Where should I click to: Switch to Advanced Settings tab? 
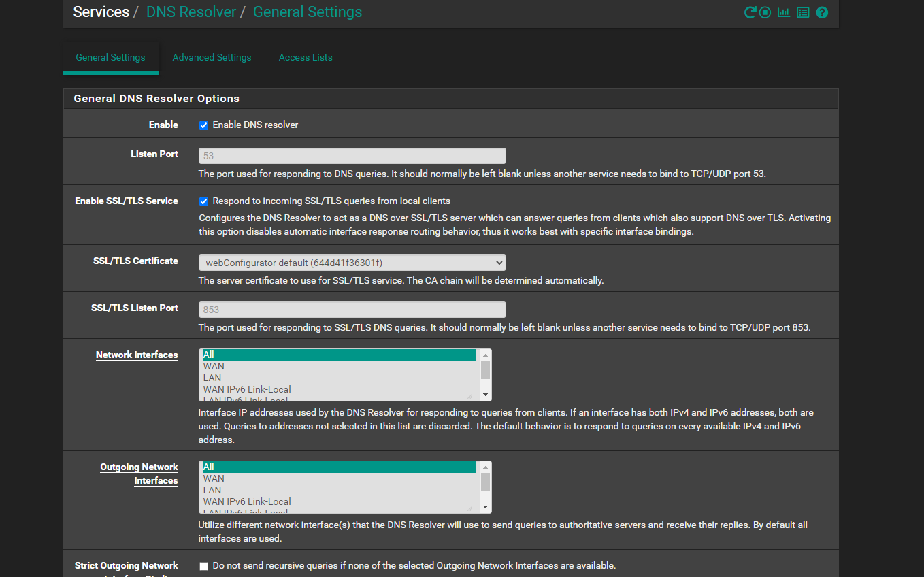212,58
